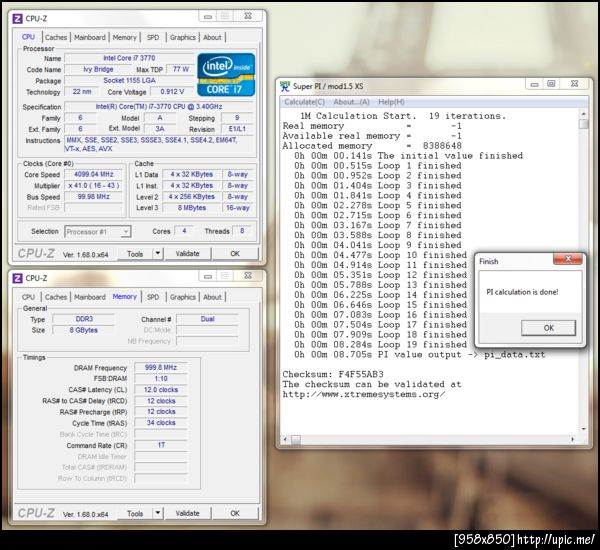Viewport: 600px width, 550px height.
Task: Open the Graphics tab in the memory timings window
Action: (x=183, y=297)
